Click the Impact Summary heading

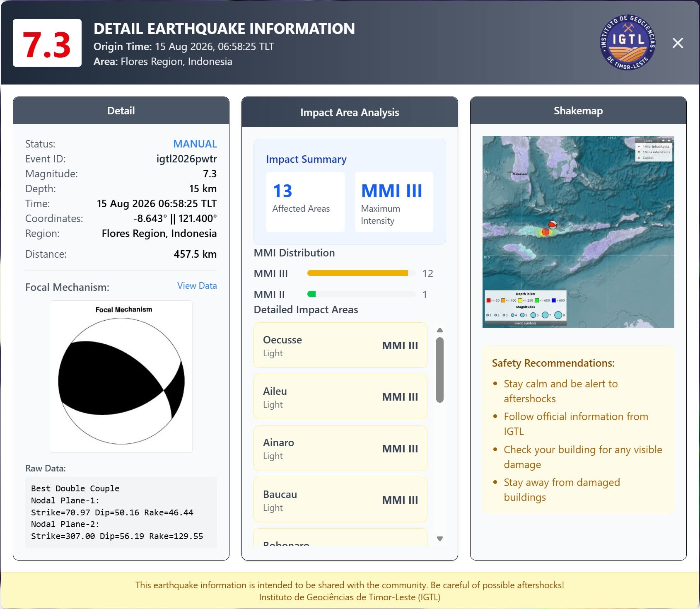click(x=306, y=159)
